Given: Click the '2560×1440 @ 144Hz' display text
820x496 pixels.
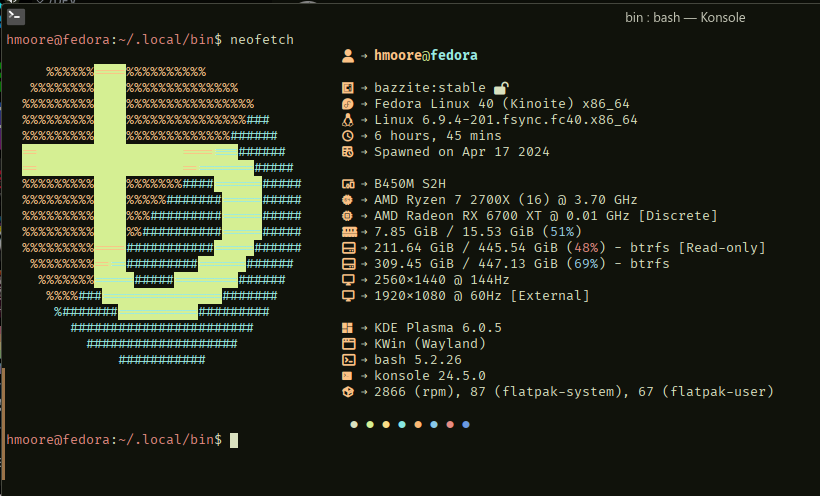Looking at the screenshot, I should click(442, 280).
